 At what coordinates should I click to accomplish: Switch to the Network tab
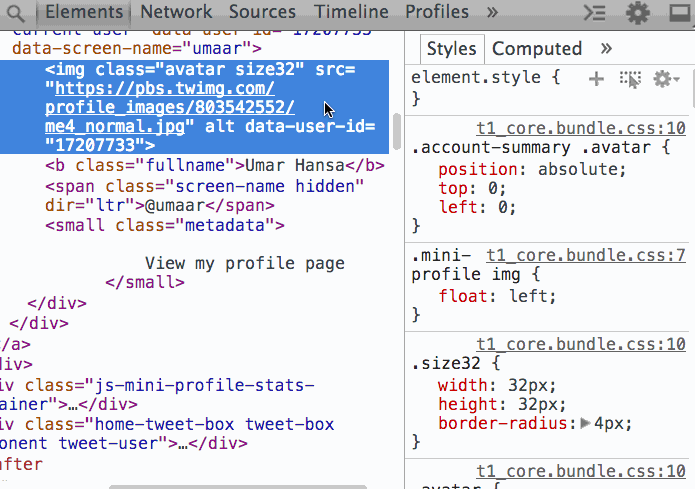coord(176,13)
